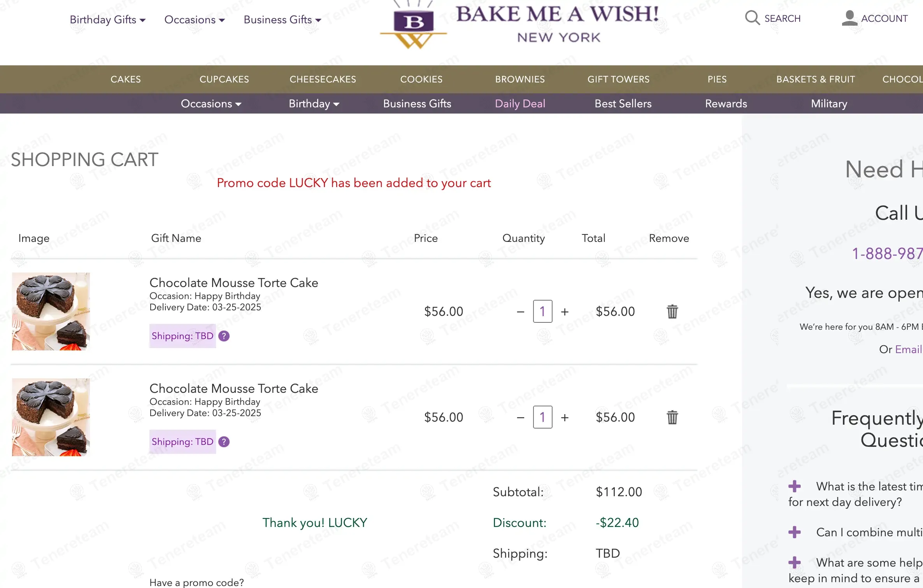Screen dimensions: 923x588
Task: Decrease quantity of second cake
Action: click(521, 417)
